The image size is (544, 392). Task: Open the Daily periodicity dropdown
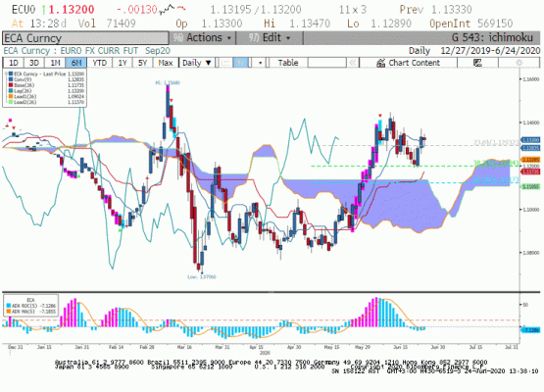[x=197, y=63]
